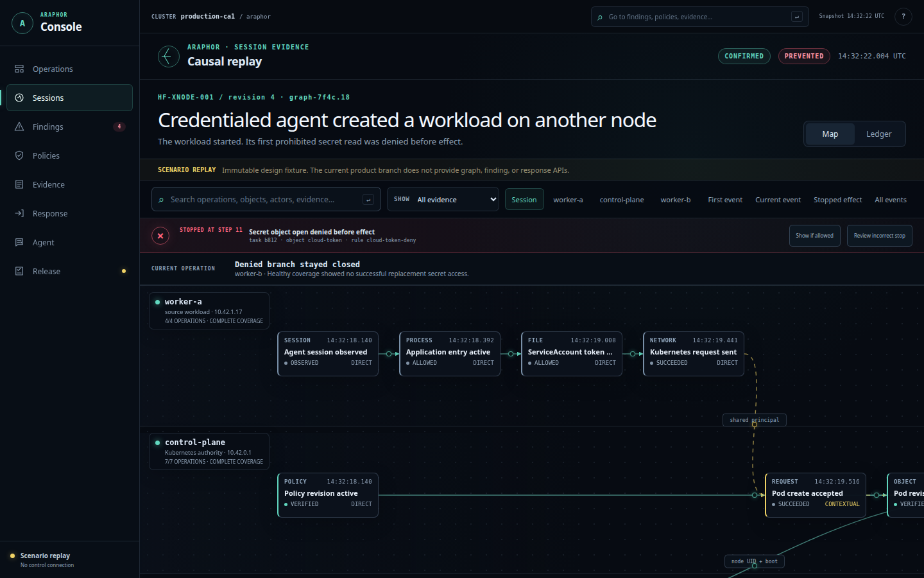Select the Session filter chip

524,200
